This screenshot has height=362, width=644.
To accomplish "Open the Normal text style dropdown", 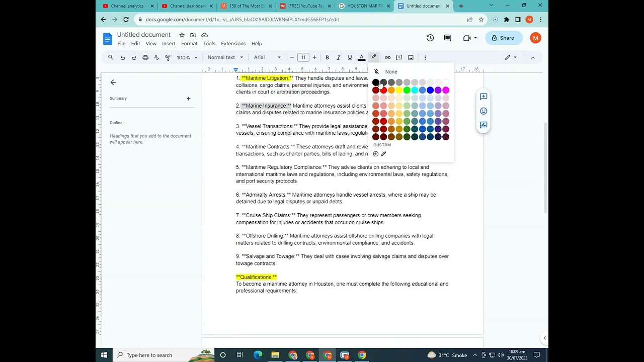I will [x=225, y=57].
